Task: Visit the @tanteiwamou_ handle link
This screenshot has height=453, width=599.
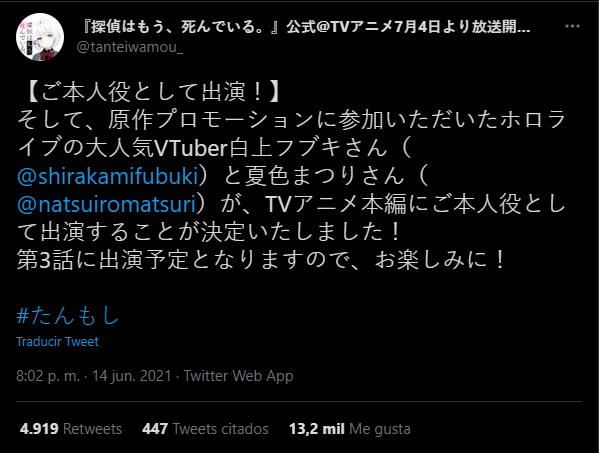Action: click(x=130, y=47)
